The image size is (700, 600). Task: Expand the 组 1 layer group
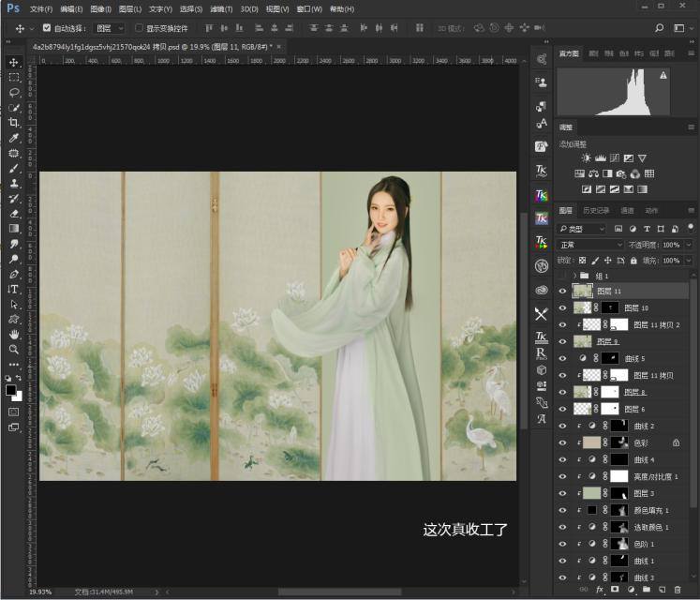(573, 277)
